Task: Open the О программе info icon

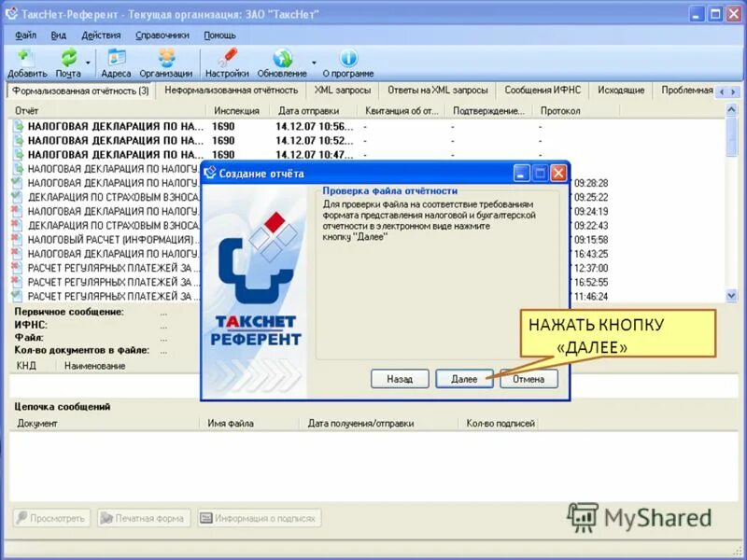Action: point(348,63)
